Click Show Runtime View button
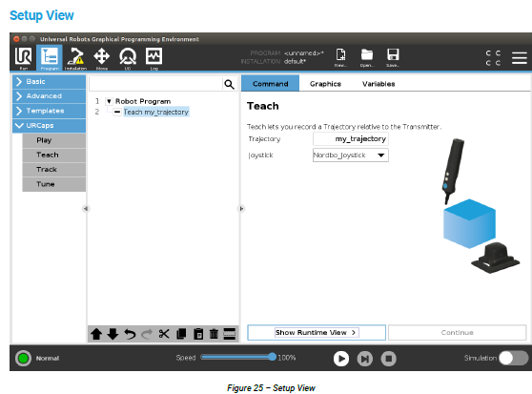 click(317, 332)
